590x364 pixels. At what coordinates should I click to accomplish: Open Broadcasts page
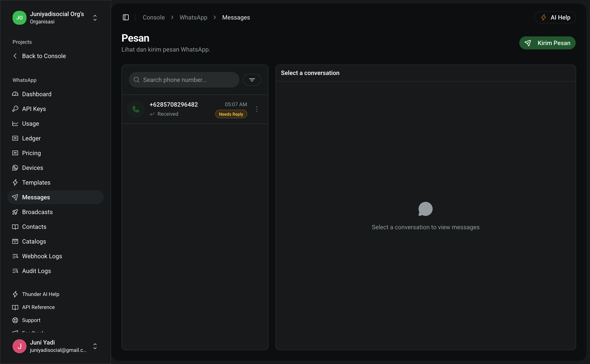coord(56,212)
